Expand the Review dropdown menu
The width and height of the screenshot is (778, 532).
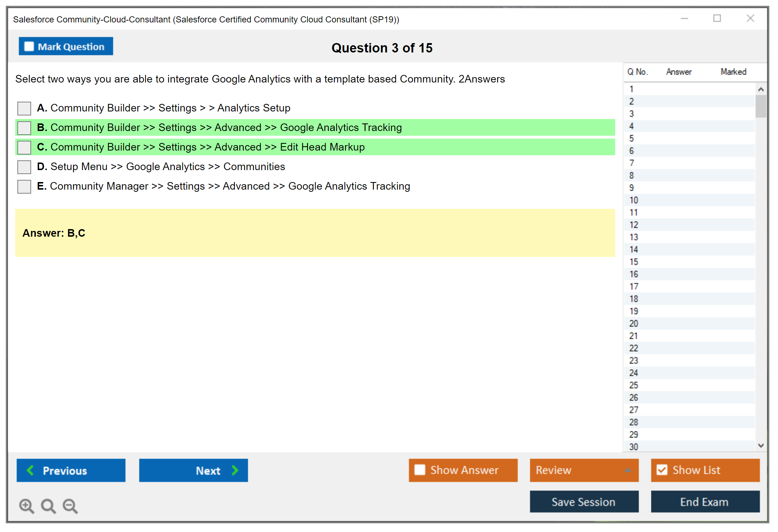(x=628, y=470)
